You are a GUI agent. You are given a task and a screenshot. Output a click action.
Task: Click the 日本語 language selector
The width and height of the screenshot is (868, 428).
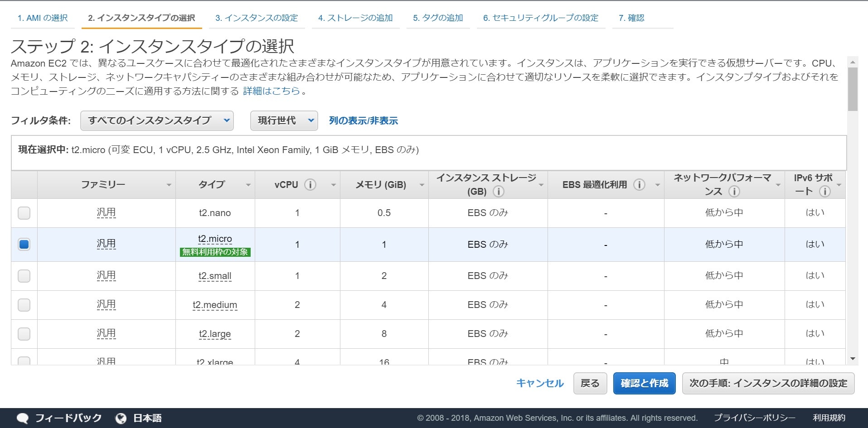[147, 418]
